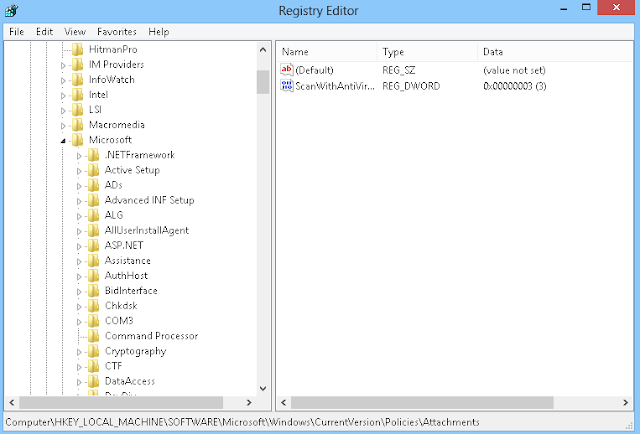Click the AllUserInstallAgent folder icon
This screenshot has width=640, height=434.
[x=93, y=230]
